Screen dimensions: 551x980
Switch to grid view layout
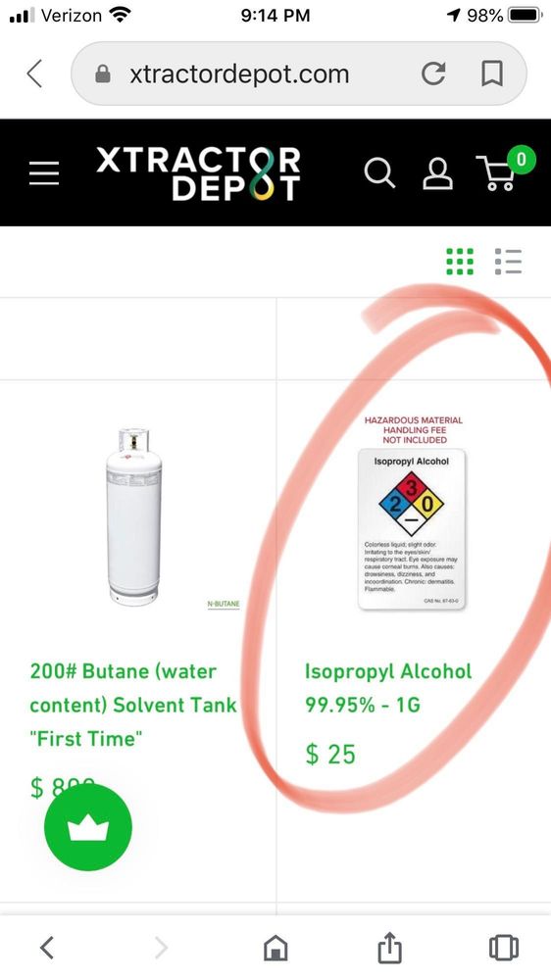pos(460,262)
